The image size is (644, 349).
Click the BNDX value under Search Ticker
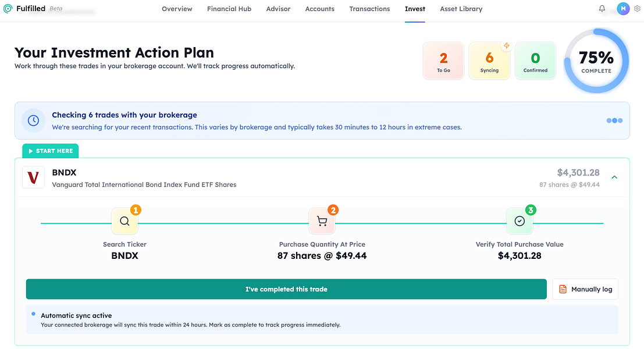point(125,256)
